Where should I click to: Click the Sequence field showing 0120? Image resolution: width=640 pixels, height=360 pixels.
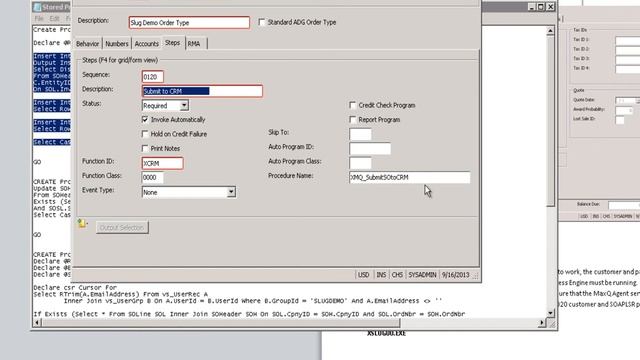[x=153, y=77]
